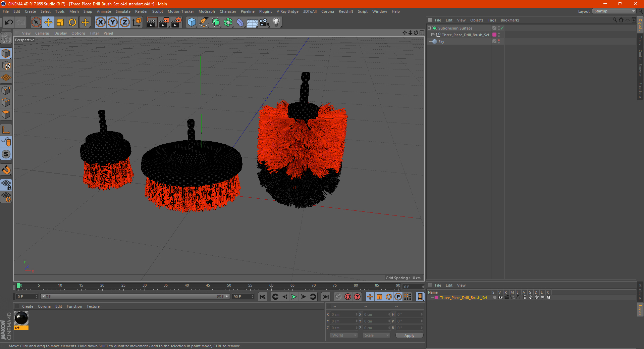This screenshot has height=349, width=644.
Task: Open the Content Browser side tab
Action: click(x=640, y=63)
